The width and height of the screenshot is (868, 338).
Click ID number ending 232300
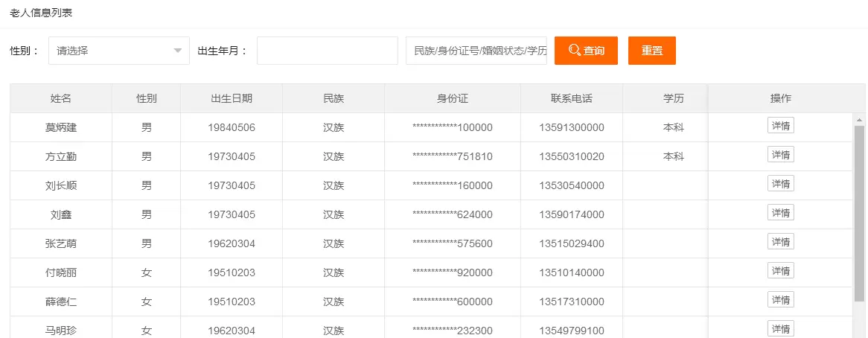tap(453, 331)
